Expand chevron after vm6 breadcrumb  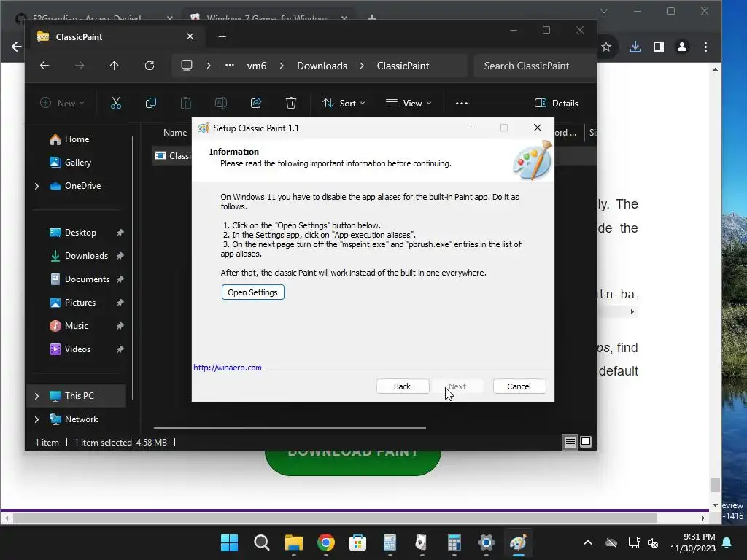282,66
